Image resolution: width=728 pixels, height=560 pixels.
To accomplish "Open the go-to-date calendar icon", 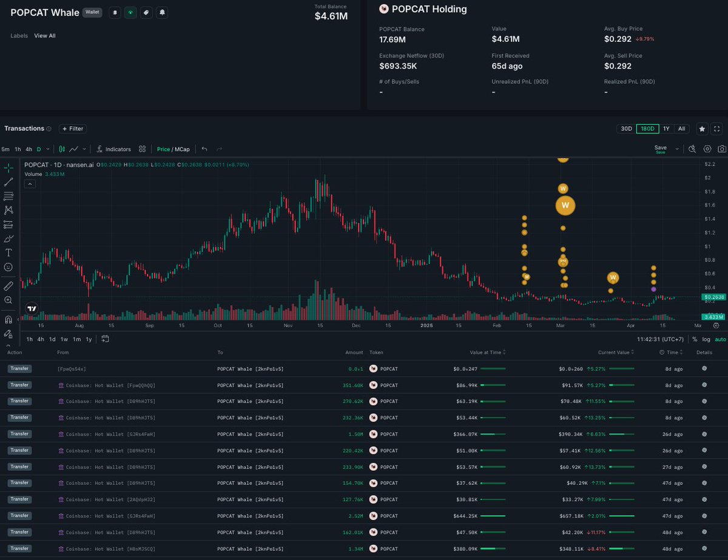I will [x=105, y=339].
